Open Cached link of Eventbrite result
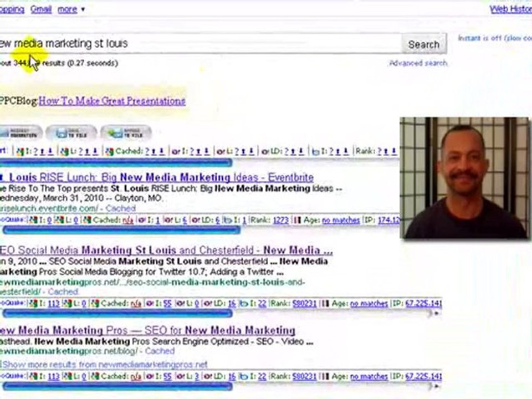The height and width of the screenshot is (399, 532). point(120,208)
